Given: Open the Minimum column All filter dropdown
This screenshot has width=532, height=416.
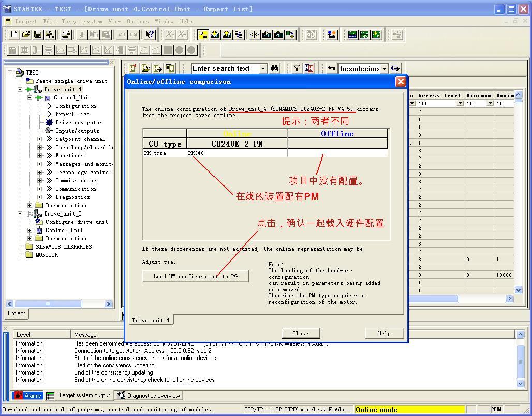Looking at the screenshot, I should [x=490, y=103].
